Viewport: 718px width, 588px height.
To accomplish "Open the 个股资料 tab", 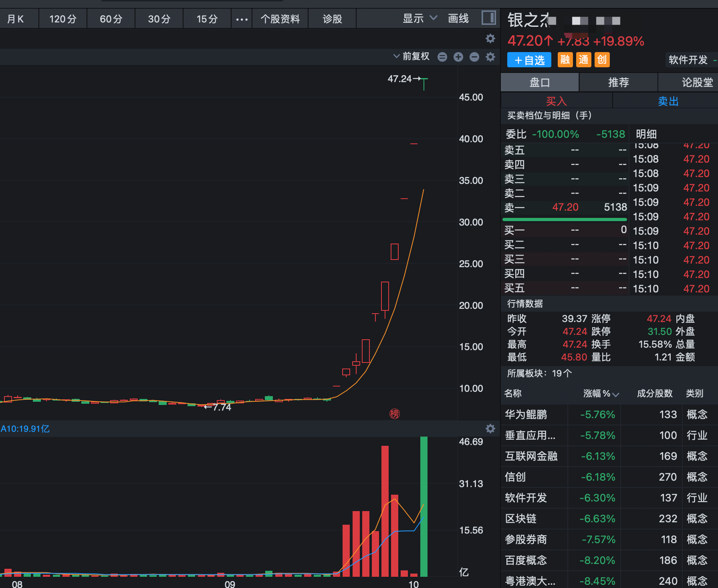I will [x=280, y=19].
